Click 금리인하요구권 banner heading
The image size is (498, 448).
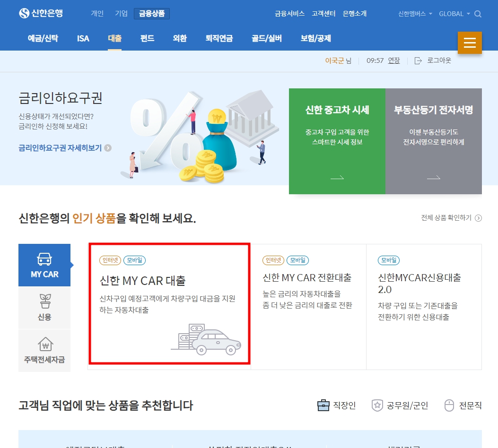click(61, 98)
